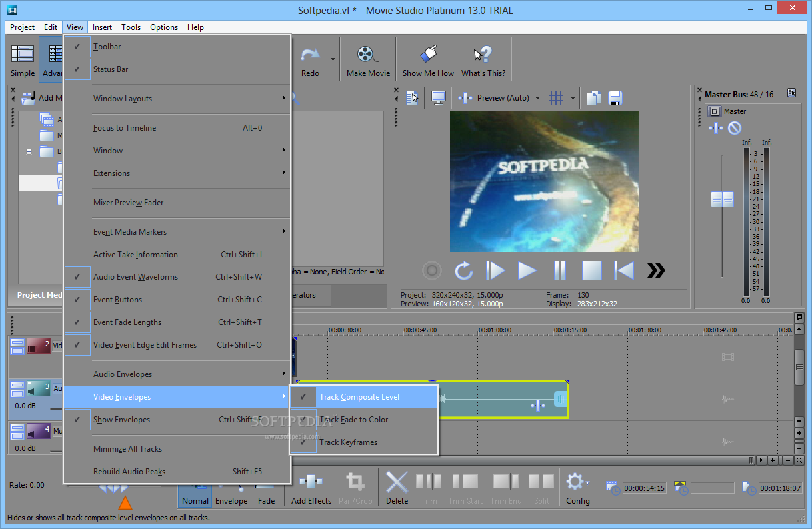Select Mixer Preview Fader menu entry
The image size is (812, 529).
[x=177, y=203]
